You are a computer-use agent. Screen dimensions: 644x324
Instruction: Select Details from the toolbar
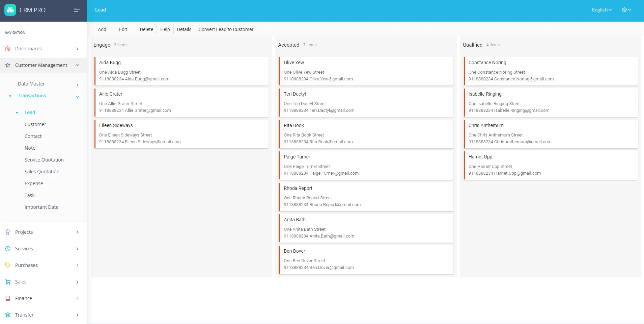pos(184,29)
